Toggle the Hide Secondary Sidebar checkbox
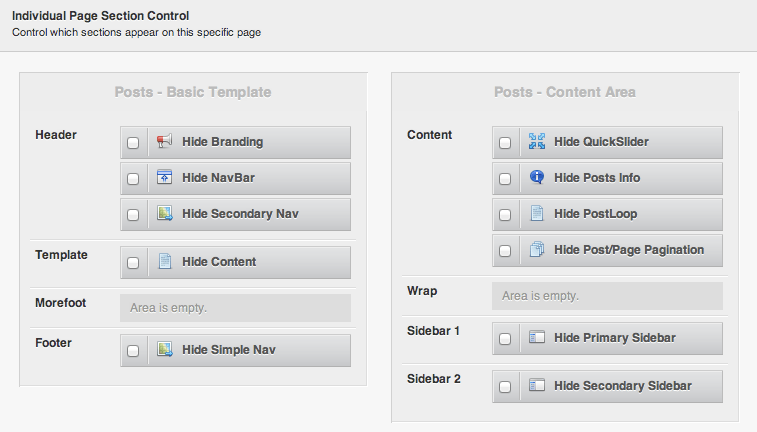The height and width of the screenshot is (432, 757). pos(505,387)
